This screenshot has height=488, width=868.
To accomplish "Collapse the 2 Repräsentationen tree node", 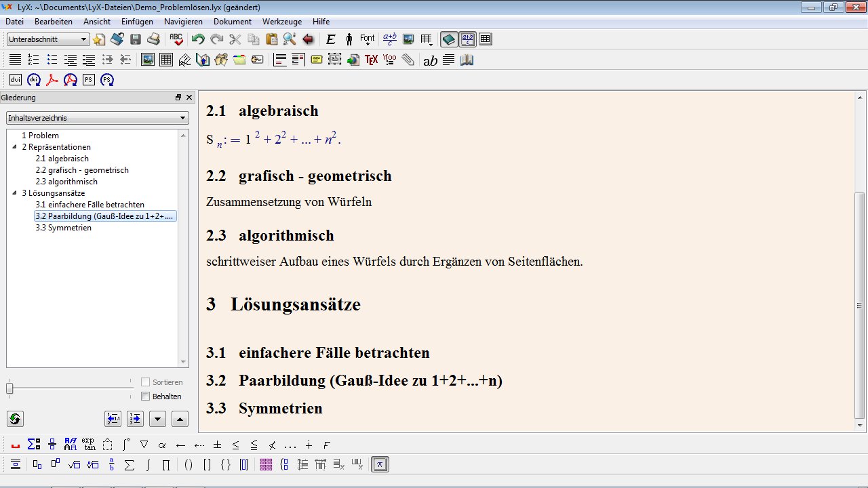I will (x=15, y=147).
